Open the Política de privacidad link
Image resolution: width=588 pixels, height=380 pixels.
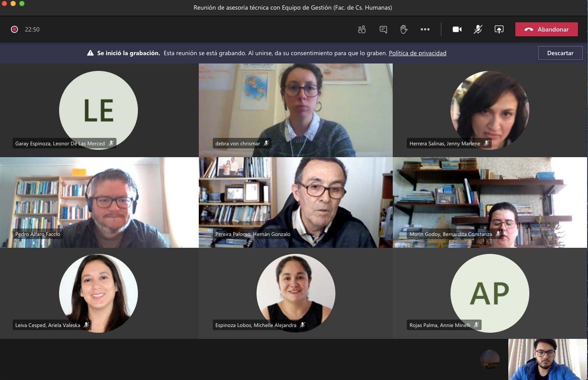417,53
